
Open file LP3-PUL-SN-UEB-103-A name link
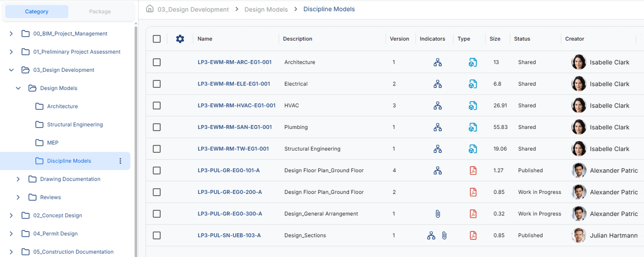pos(229,235)
